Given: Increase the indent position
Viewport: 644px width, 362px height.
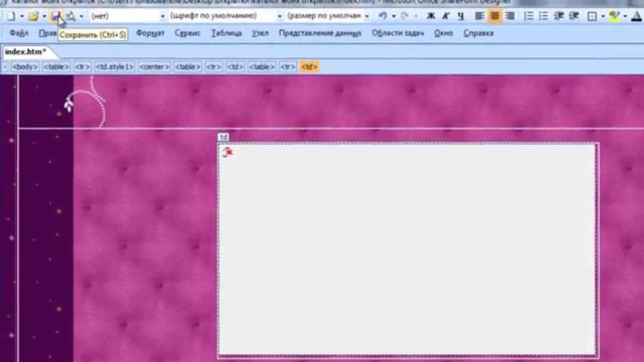Looking at the screenshot, I should pyautogui.click(x=574, y=16).
